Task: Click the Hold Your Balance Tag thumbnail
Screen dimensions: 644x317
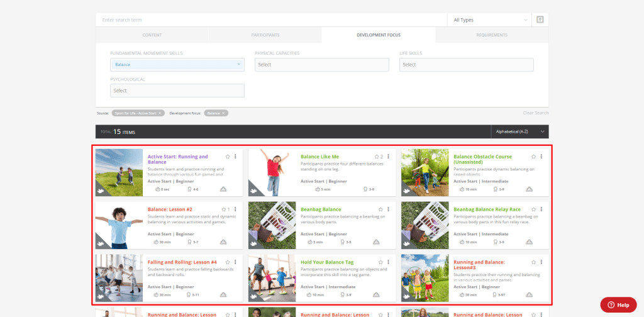Action: point(272,278)
